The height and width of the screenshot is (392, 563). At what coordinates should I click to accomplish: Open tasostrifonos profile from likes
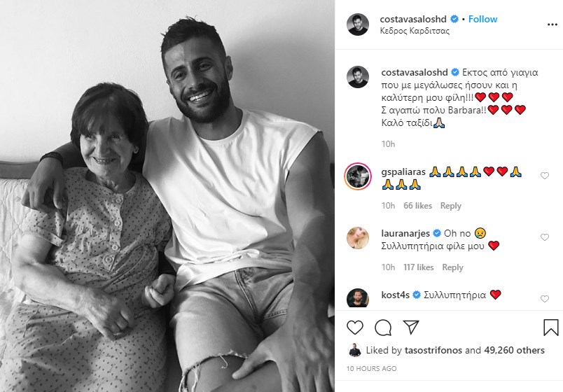pyautogui.click(x=432, y=350)
